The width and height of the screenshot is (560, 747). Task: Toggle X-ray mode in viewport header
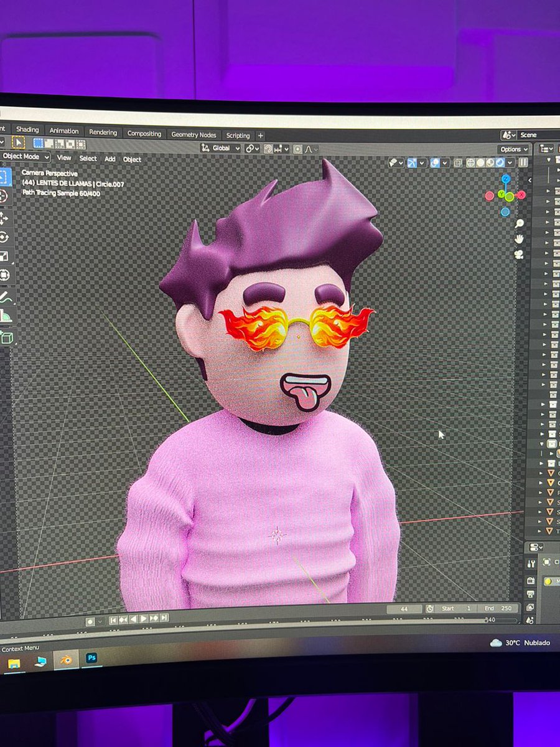coord(458,162)
